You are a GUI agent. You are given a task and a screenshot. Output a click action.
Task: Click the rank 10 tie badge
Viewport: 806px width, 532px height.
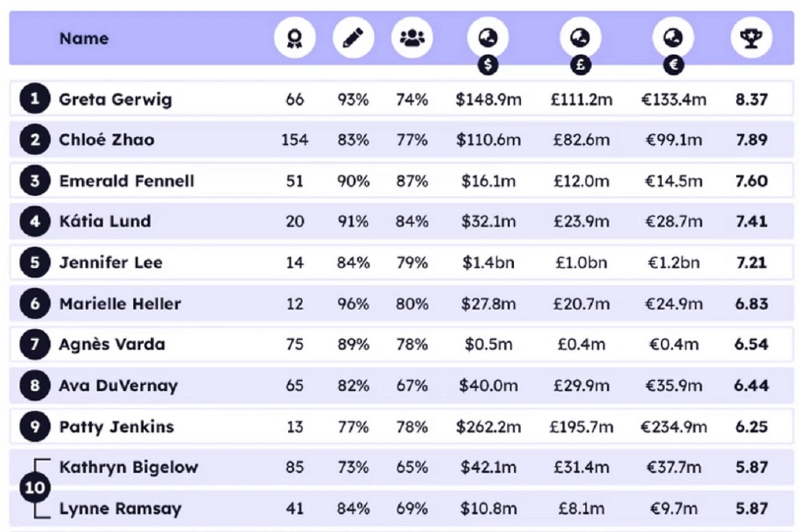[x=35, y=487]
